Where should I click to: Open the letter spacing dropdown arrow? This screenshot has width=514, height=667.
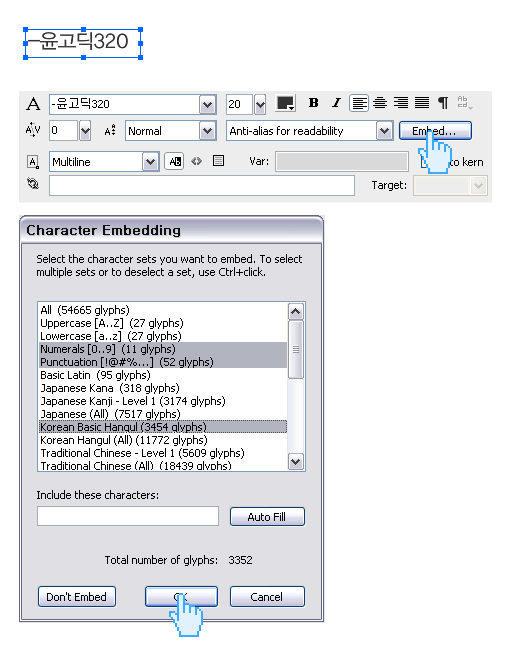click(85, 131)
